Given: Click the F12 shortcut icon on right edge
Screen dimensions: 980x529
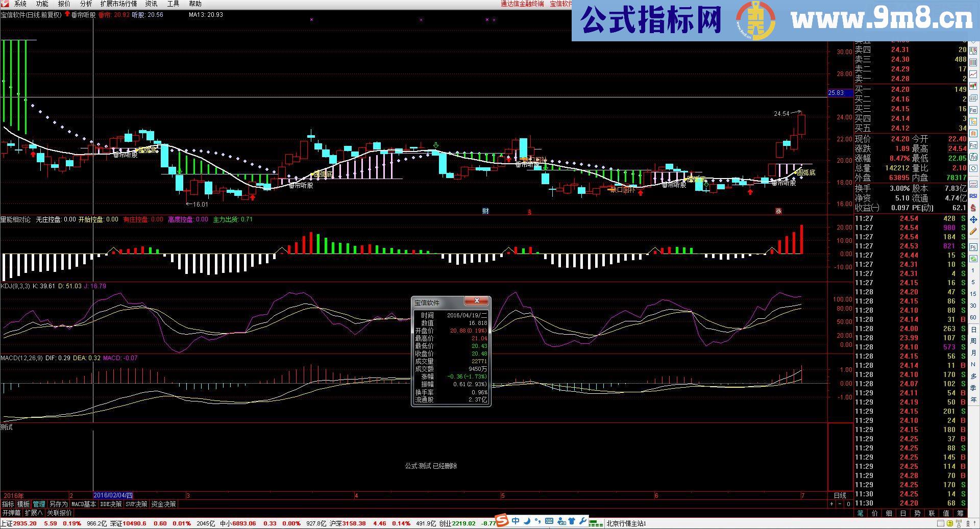Looking at the screenshot, I should 974,143.
